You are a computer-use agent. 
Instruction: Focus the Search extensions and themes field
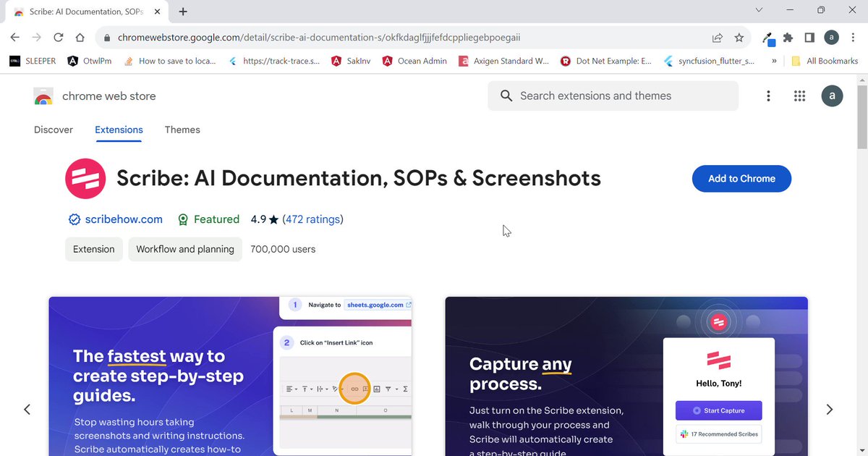[613, 96]
